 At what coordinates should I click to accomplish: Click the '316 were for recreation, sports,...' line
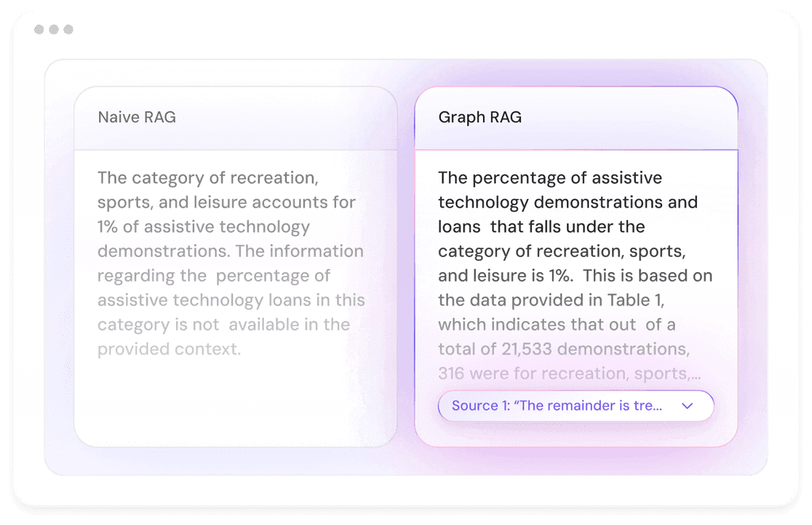tap(569, 374)
